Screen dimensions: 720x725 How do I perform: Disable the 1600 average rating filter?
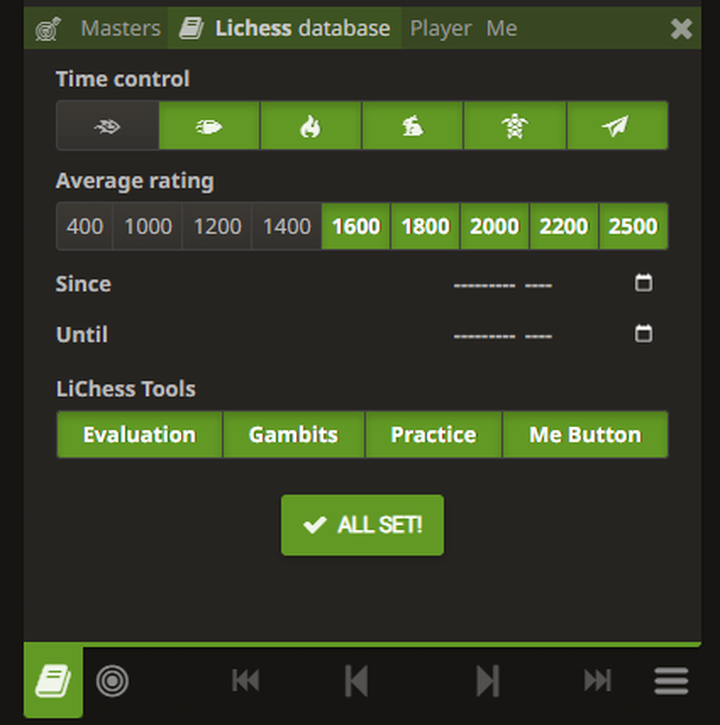coord(356,226)
